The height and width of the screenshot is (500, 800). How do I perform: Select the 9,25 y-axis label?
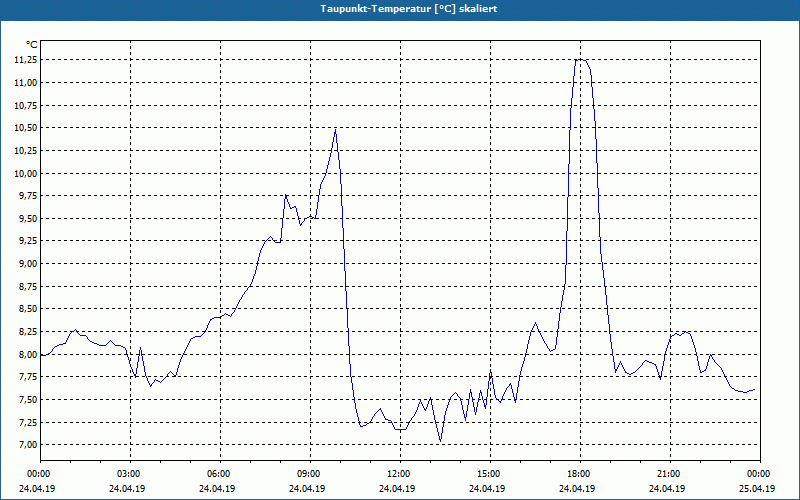point(28,241)
